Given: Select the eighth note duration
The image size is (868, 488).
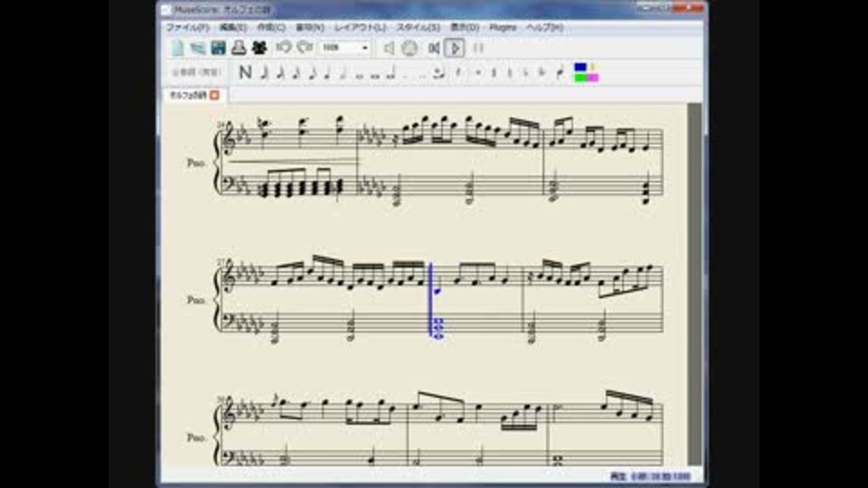Looking at the screenshot, I should [312, 72].
